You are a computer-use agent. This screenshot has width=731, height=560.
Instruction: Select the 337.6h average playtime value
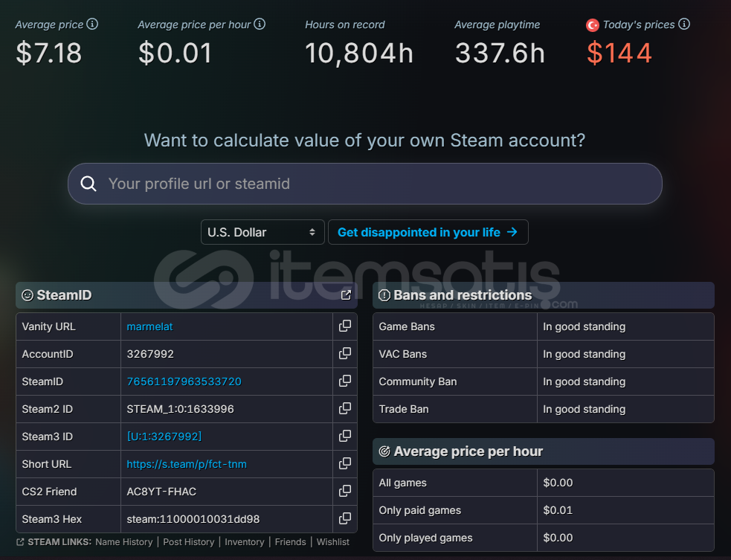[500, 53]
